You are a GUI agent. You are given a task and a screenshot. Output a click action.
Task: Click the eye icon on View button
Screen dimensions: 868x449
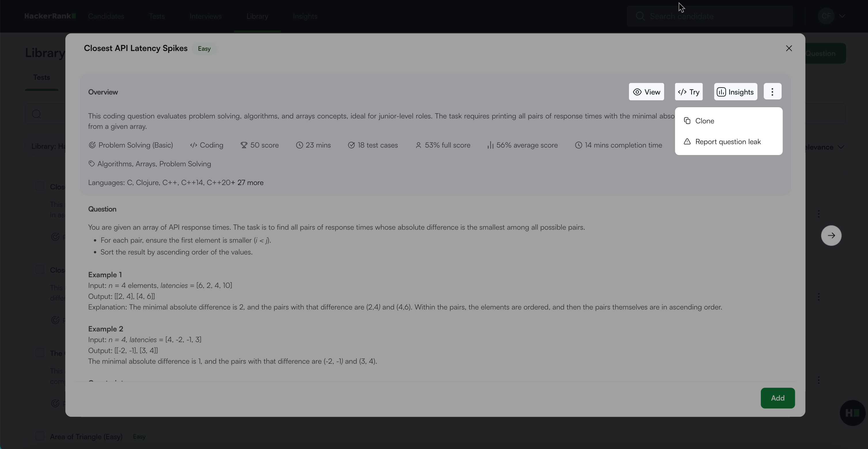click(637, 92)
